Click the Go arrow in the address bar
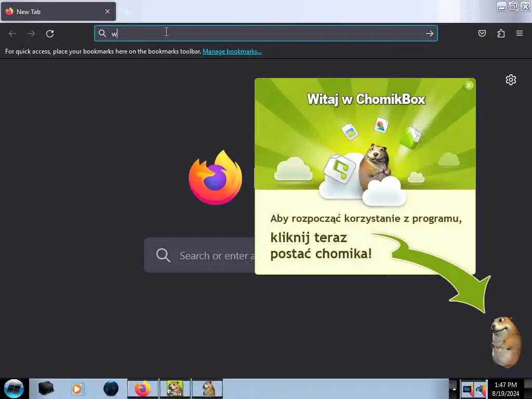Screen dimensions: 532x399 [430, 33]
